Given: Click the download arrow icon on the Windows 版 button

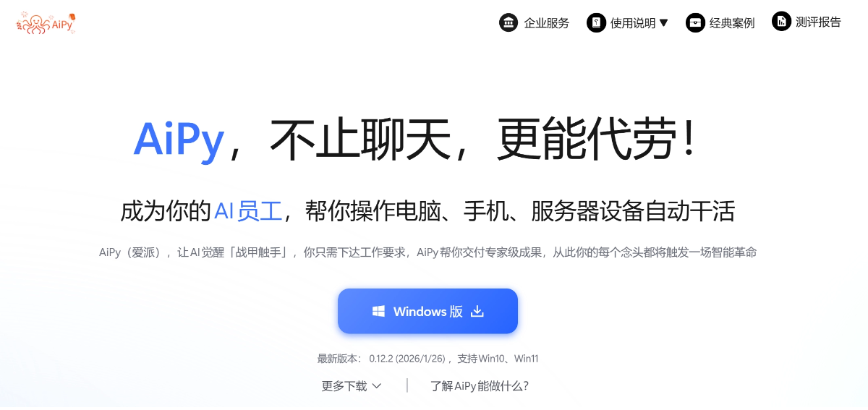Looking at the screenshot, I should [477, 311].
